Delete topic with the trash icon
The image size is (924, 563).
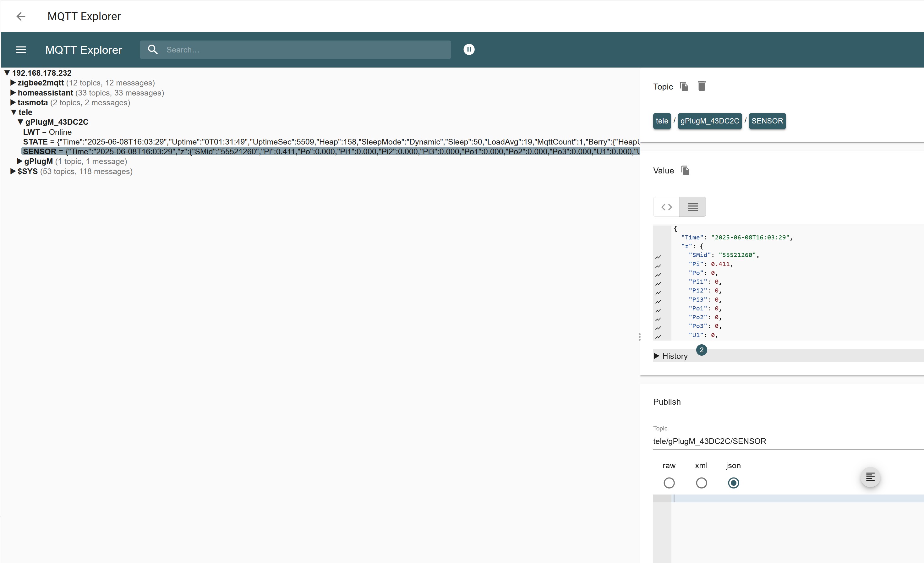click(702, 86)
